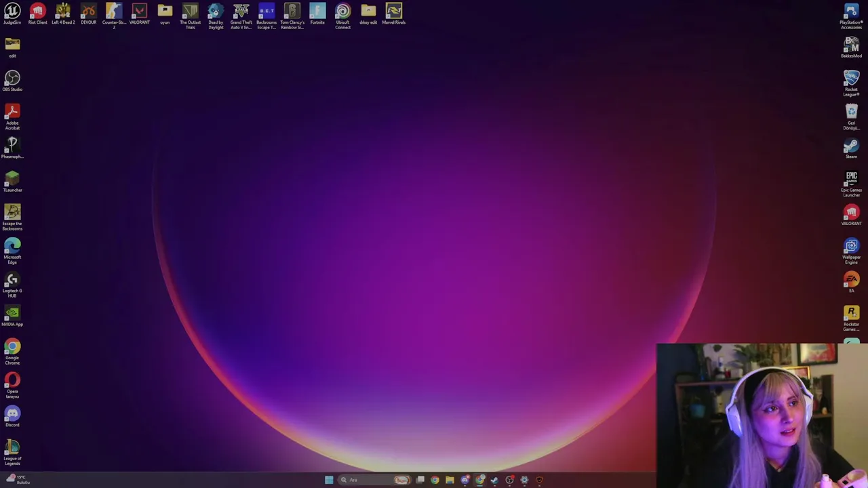Image resolution: width=868 pixels, height=488 pixels.
Task: Open Task View from the taskbar
Action: (420, 480)
